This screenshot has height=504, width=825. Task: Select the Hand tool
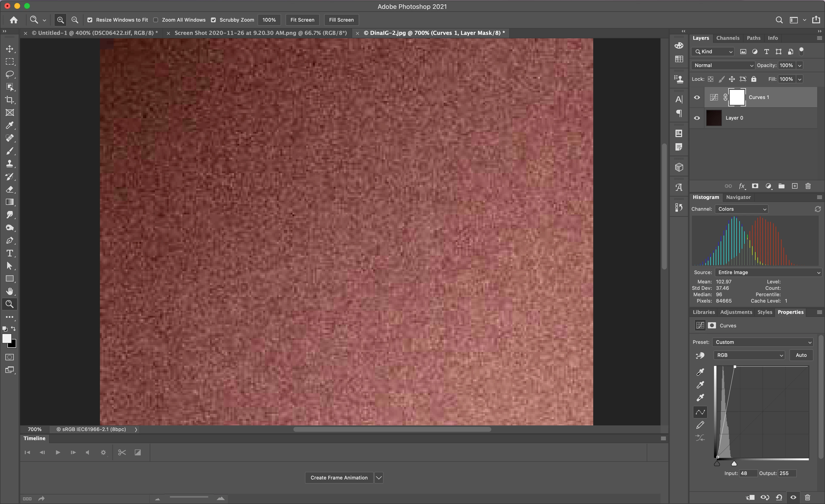point(10,291)
